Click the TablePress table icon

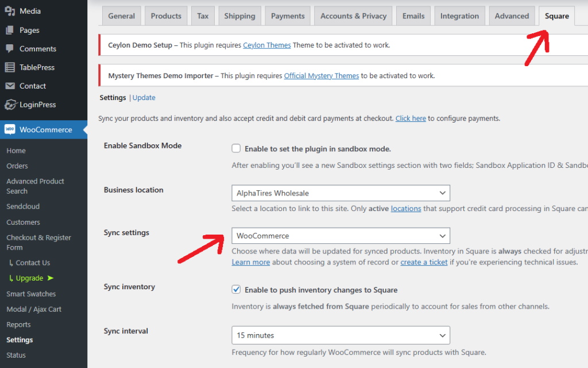(x=10, y=67)
